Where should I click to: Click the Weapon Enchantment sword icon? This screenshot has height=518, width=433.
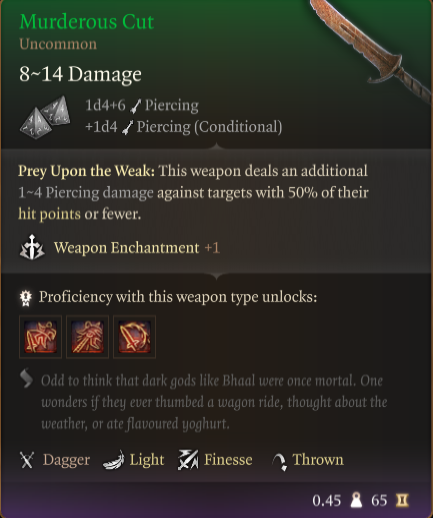32,247
